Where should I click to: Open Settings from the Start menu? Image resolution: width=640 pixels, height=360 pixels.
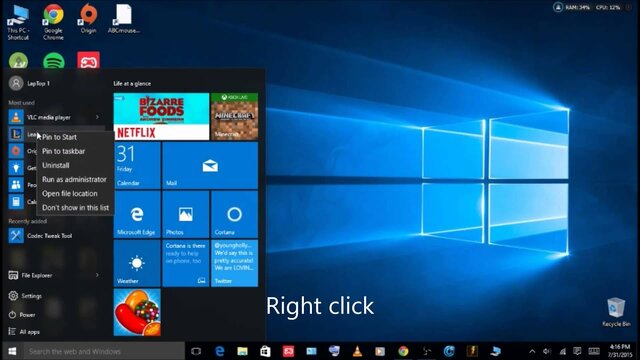click(x=25, y=296)
